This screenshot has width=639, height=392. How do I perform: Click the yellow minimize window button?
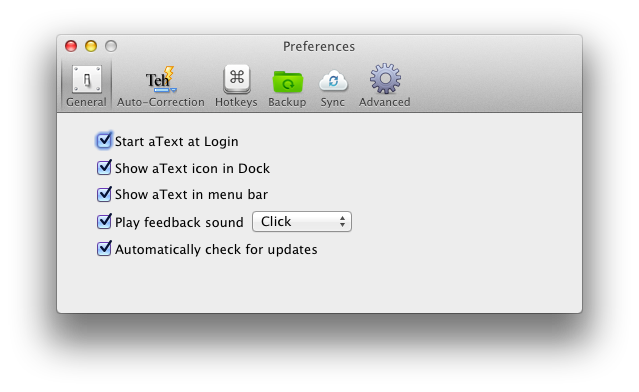(x=91, y=46)
